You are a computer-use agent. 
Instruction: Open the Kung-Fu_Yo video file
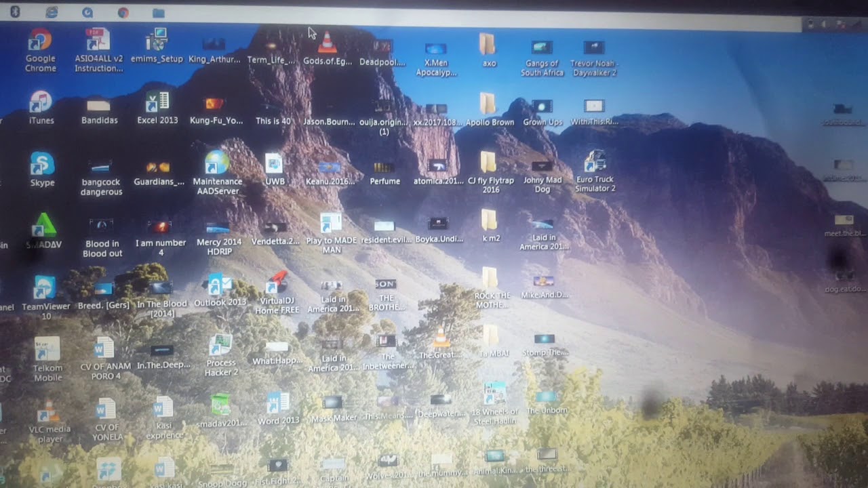[216, 112]
